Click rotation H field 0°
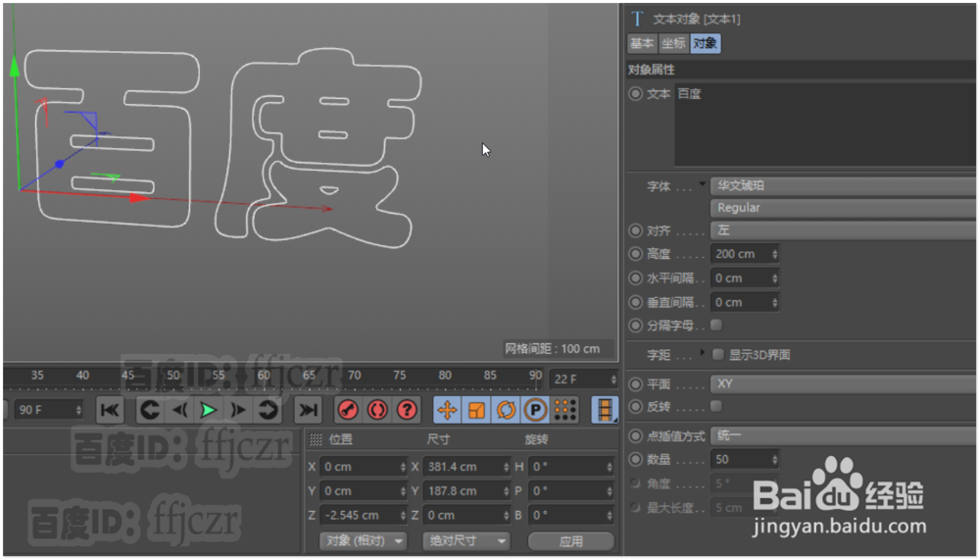Image resolution: width=980 pixels, height=560 pixels. click(x=566, y=468)
